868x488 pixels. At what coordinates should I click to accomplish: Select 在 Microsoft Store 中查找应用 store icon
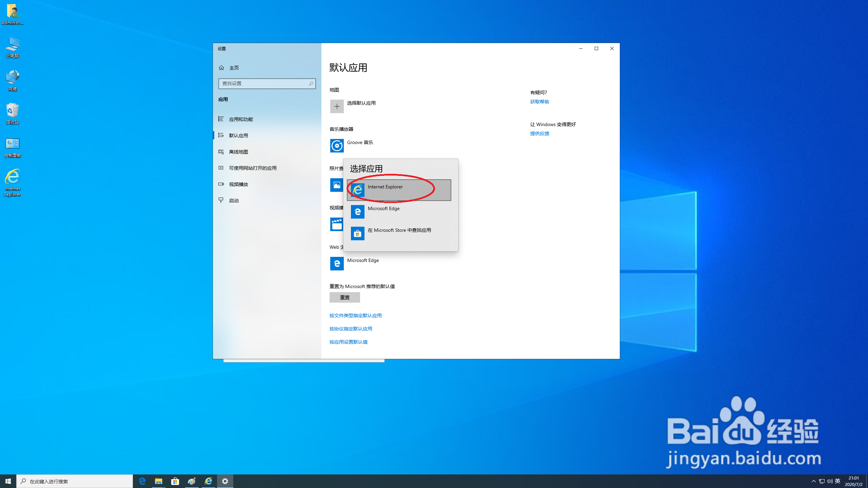pos(357,233)
